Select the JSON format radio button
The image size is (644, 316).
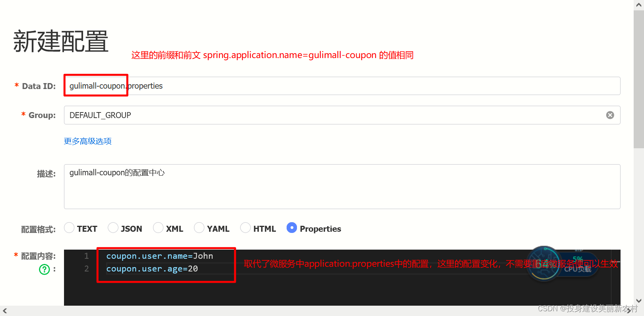[113, 228]
